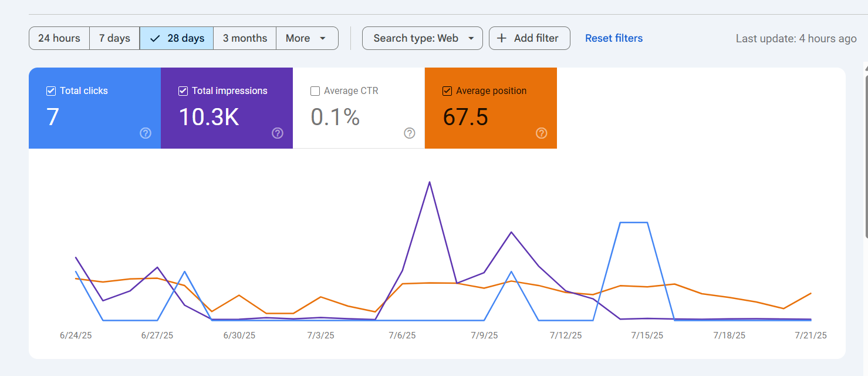Uncheck the Total clicks checkbox
The width and height of the screenshot is (868, 376).
click(x=51, y=91)
